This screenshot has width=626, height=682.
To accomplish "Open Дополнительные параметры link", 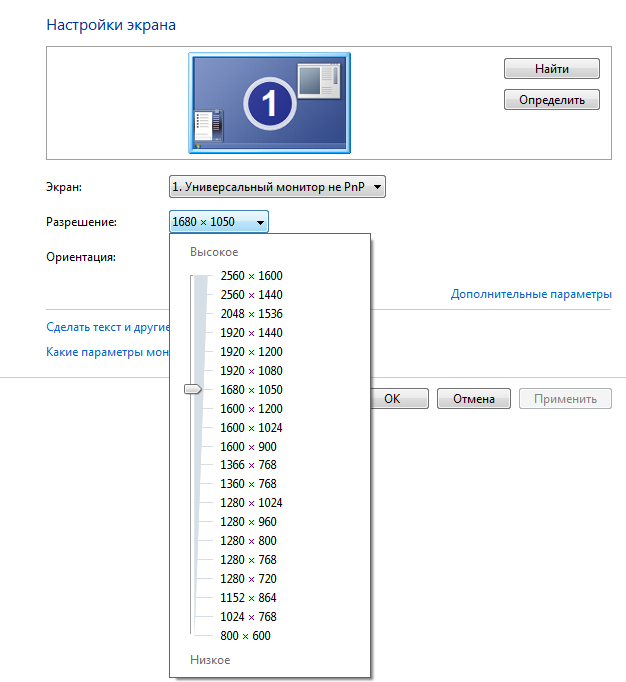I will [531, 294].
